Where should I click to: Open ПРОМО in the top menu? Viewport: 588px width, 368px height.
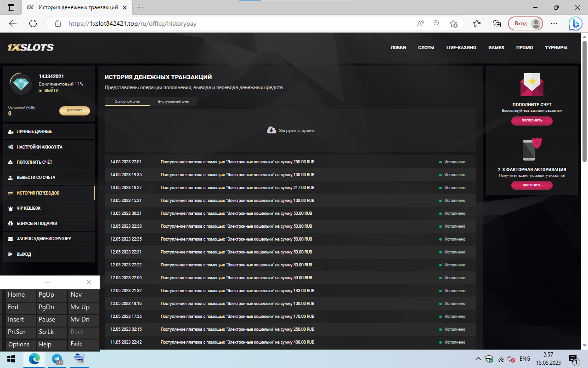525,48
